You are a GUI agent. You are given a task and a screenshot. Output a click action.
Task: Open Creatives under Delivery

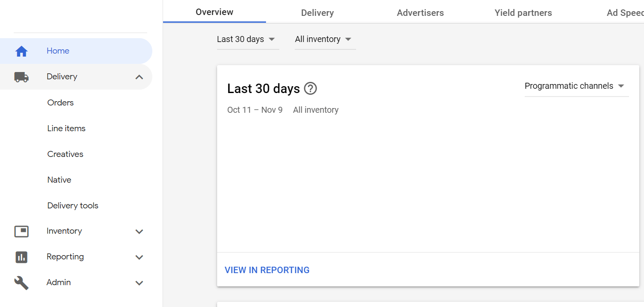coord(65,154)
